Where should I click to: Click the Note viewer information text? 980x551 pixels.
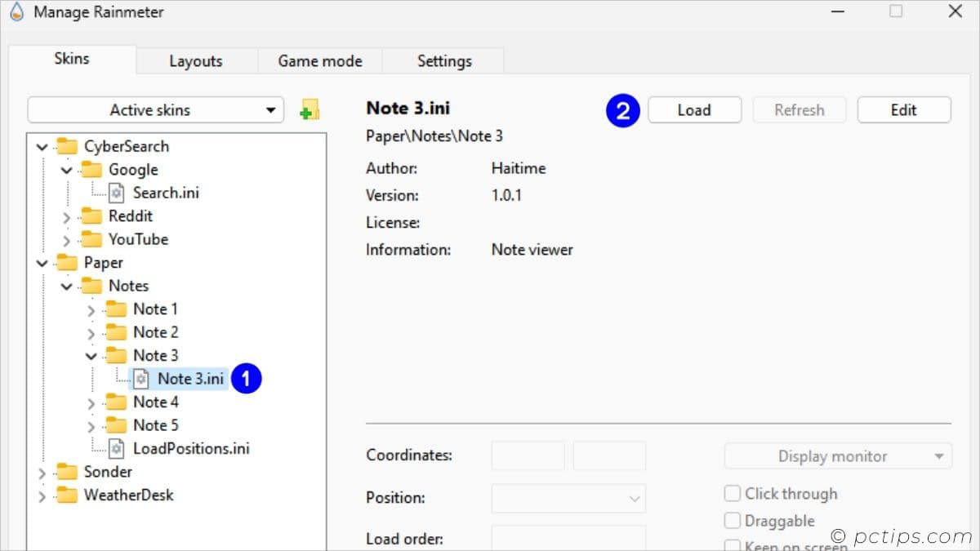point(532,250)
